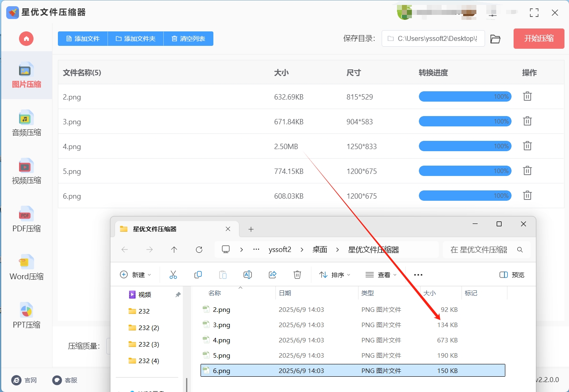Open the 排序 sort dropdown
This screenshot has height=392, width=569.
[x=335, y=275]
